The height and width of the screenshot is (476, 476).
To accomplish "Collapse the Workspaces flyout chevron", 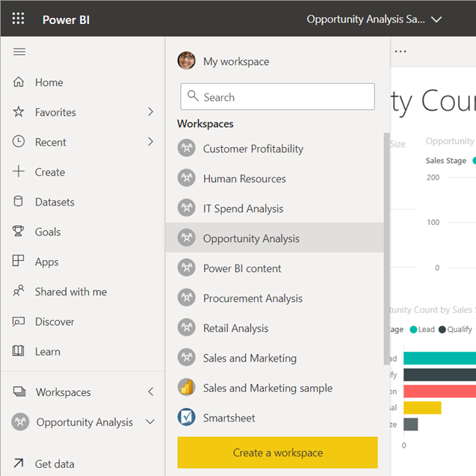I will point(151,392).
